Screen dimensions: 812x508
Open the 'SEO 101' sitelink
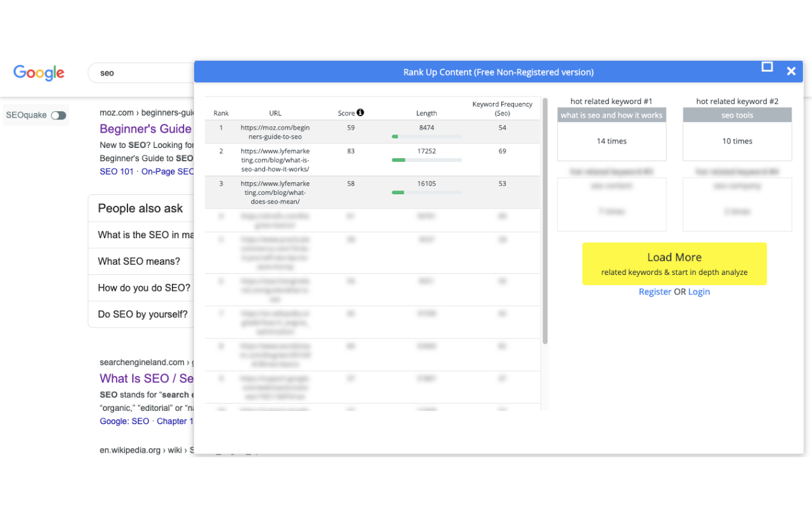pyautogui.click(x=117, y=171)
